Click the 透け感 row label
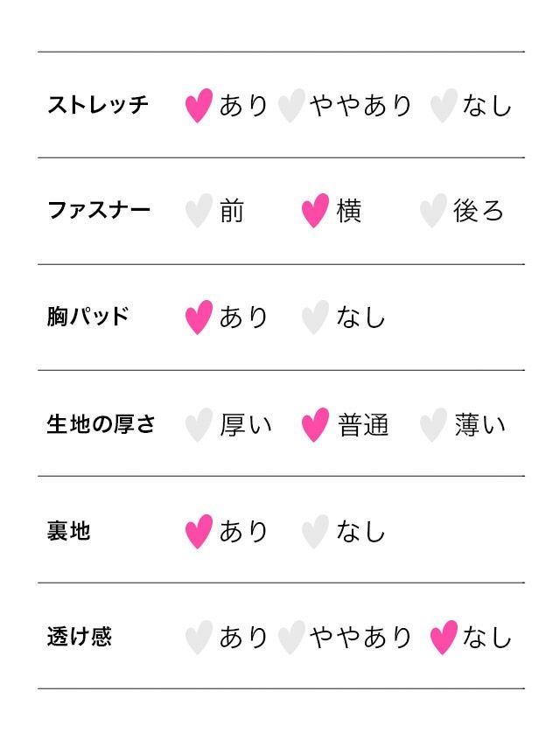Screen dimensions: 560x747 pyautogui.click(x=79, y=638)
